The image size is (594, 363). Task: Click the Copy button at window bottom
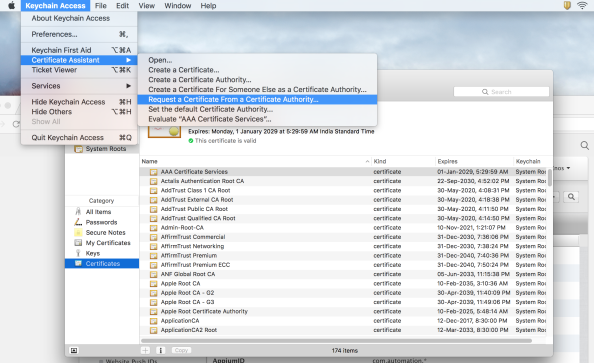pos(181,350)
